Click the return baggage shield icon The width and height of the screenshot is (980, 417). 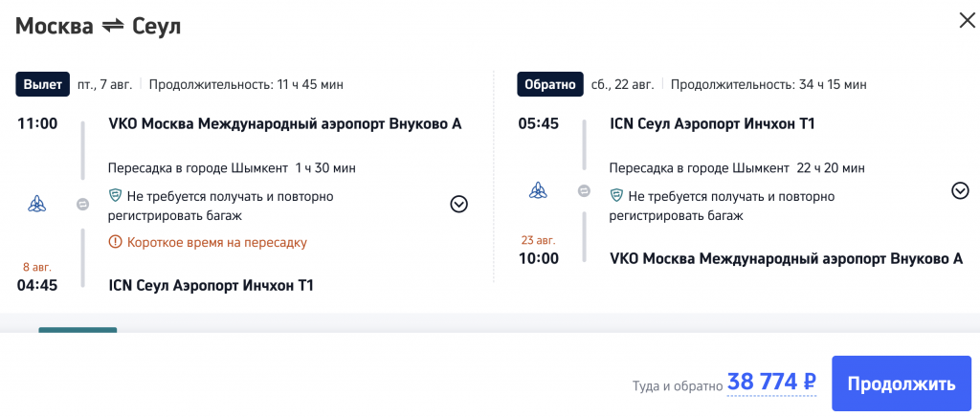pyautogui.click(x=616, y=196)
